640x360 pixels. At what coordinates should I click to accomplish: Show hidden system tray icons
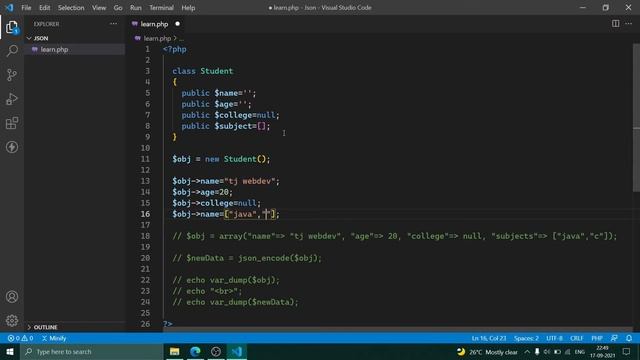[527, 352]
